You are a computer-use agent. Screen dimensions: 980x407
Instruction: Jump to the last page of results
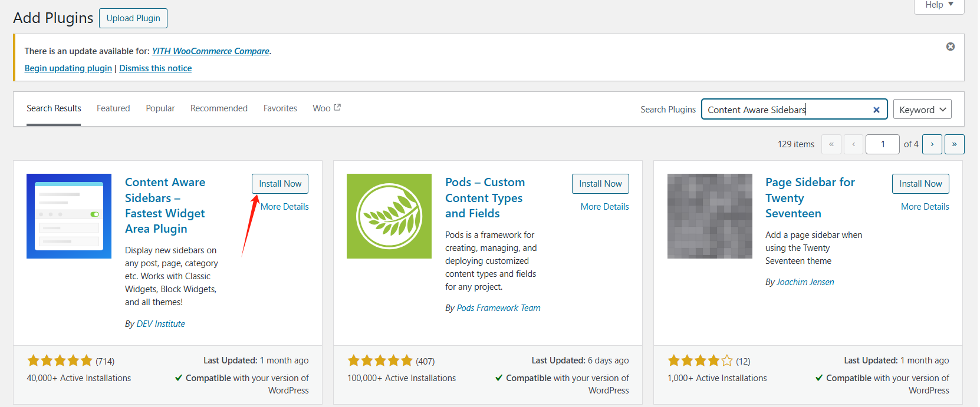pos(954,144)
